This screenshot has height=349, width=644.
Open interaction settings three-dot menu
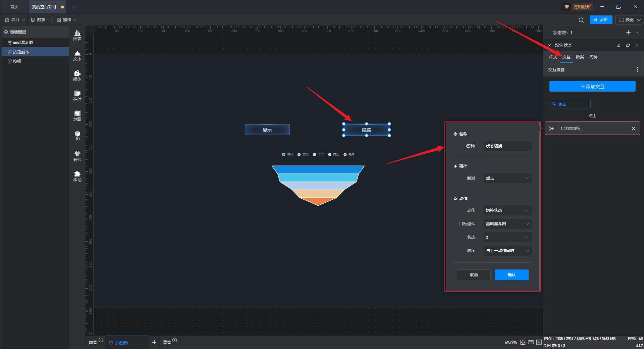tap(637, 69)
